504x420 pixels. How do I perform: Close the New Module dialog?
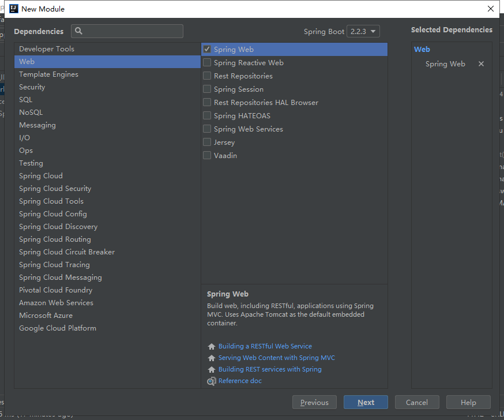(x=491, y=9)
